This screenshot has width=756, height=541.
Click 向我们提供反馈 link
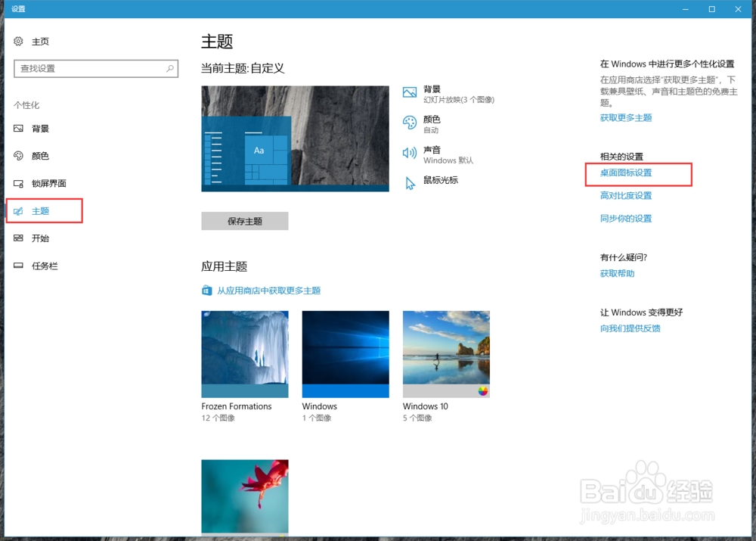click(x=631, y=328)
